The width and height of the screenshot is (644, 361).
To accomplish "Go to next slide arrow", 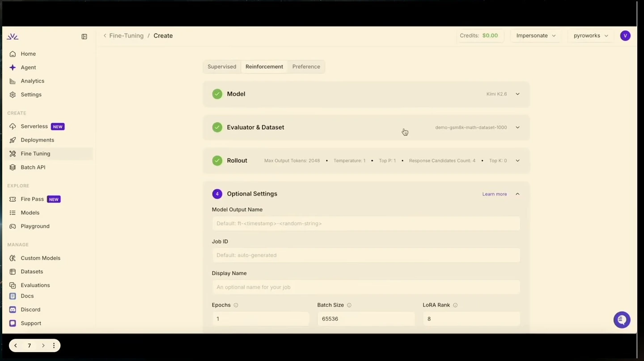I will [x=43, y=346].
